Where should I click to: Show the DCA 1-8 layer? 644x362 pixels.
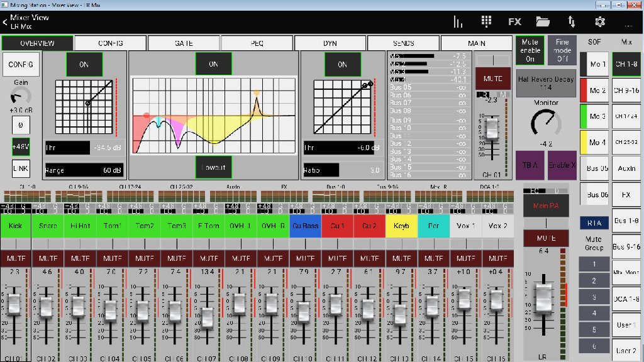point(626,299)
